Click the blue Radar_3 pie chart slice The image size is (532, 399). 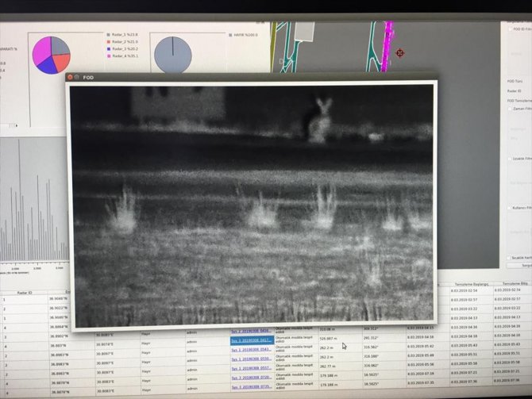(51, 65)
